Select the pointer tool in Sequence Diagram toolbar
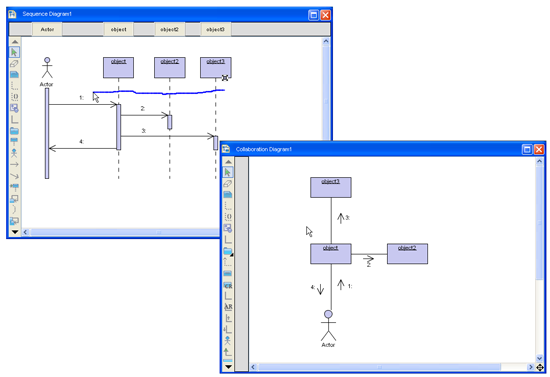This screenshot has width=550, height=377. 14,52
